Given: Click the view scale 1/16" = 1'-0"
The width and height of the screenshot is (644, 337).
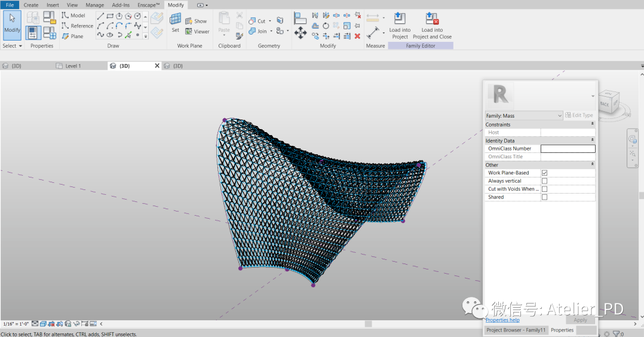Looking at the screenshot, I should (x=16, y=324).
